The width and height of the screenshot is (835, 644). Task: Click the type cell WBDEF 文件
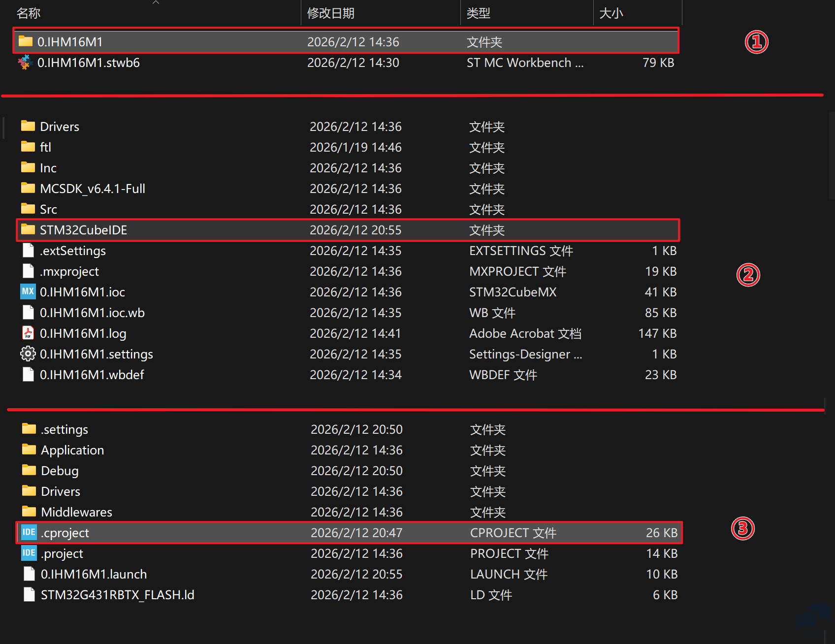pos(503,375)
